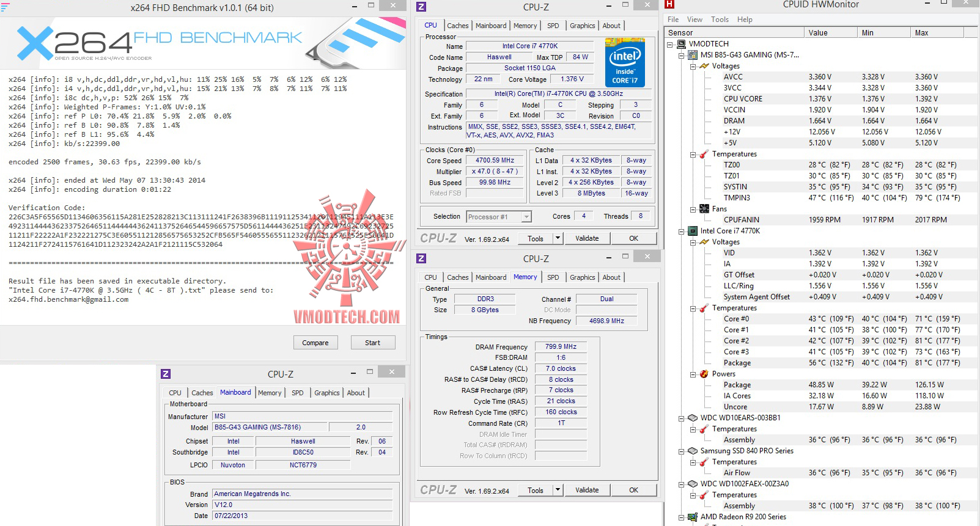Click the Tools button in the CPU-Z CPU window
This screenshot has width=980, height=526.
coord(536,238)
